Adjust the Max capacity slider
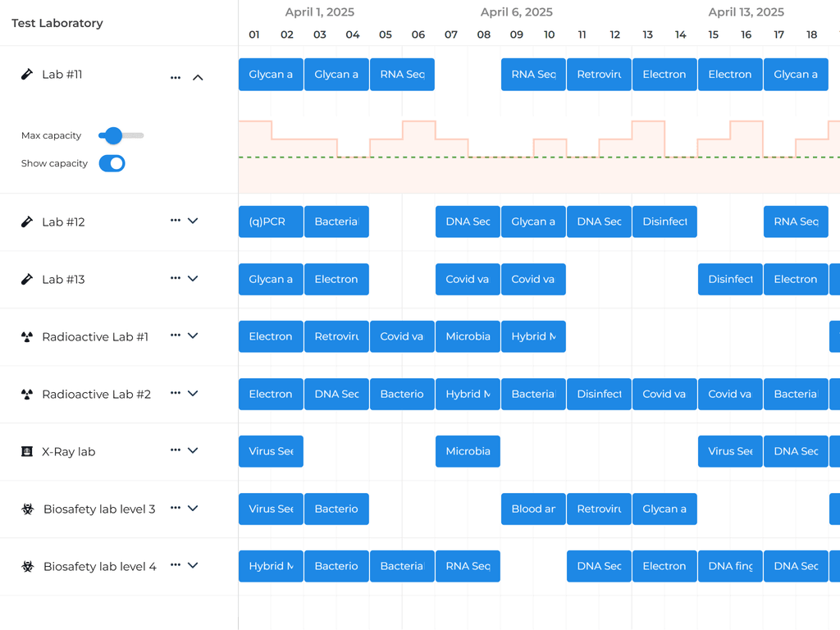 [112, 135]
